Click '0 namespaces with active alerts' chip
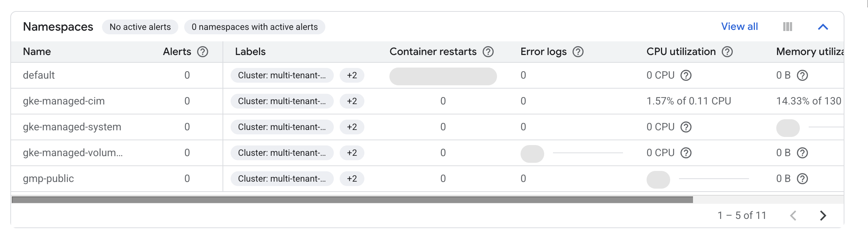The image size is (868, 237). pyautogui.click(x=255, y=27)
